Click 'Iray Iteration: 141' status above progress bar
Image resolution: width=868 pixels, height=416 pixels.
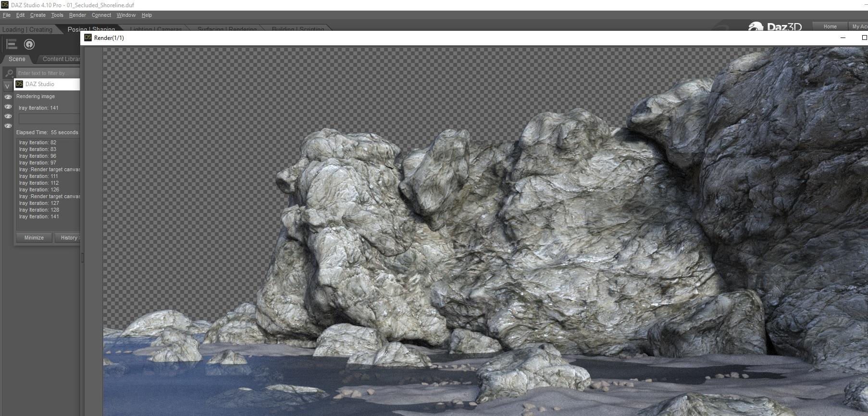[x=38, y=108]
